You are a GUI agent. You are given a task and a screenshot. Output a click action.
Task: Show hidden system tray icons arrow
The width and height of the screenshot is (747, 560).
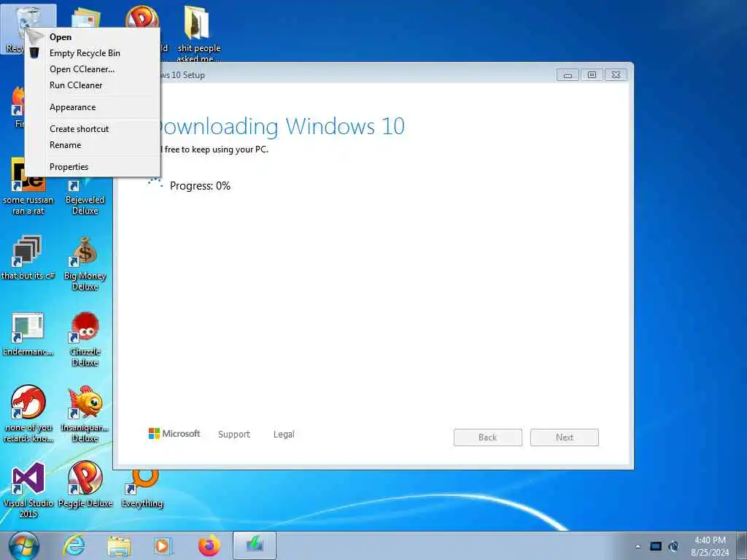click(x=638, y=546)
